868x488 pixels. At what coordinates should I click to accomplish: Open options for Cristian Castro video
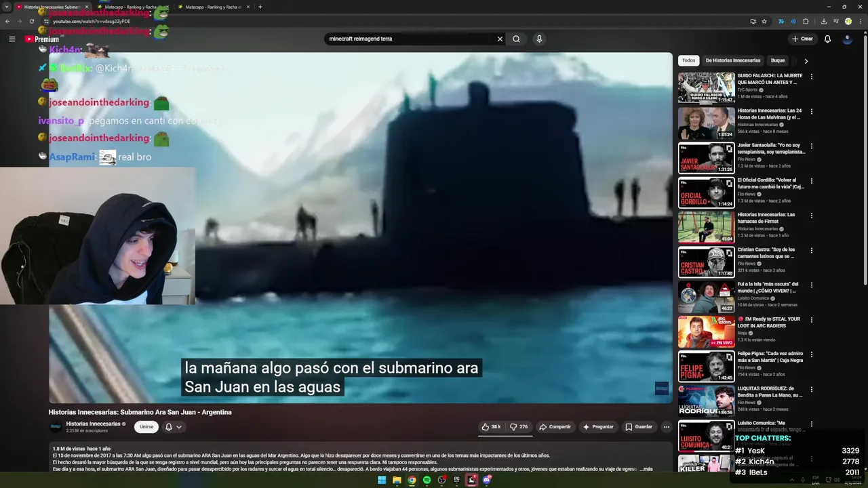pyautogui.click(x=811, y=250)
